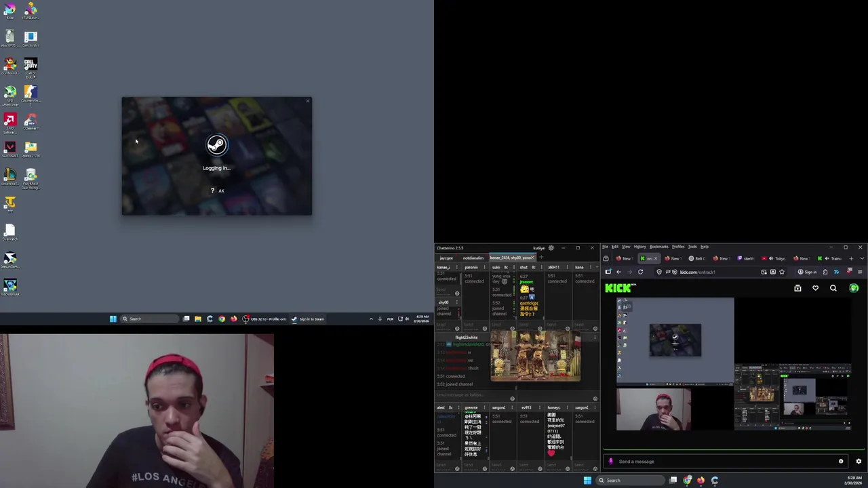Open the Kick heart following icon

tap(815, 288)
